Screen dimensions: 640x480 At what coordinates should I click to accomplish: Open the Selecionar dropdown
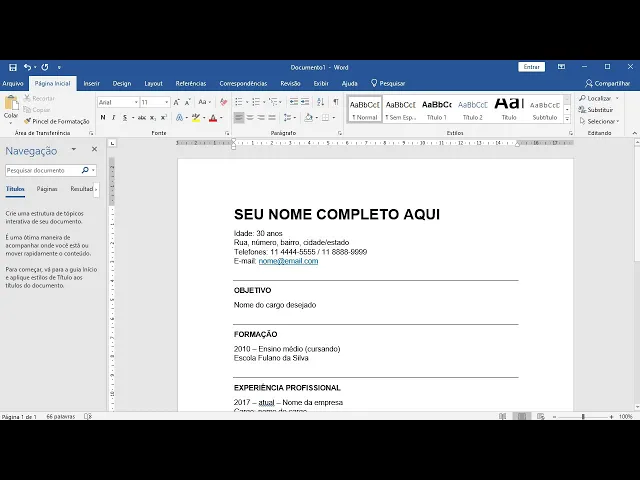coord(599,121)
